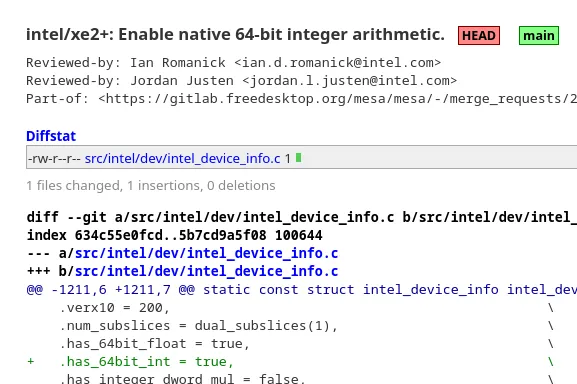Viewport: 577px width, 384px height.
Task: Click the Reviewed-by Jordan Justen line
Action: (x=241, y=81)
